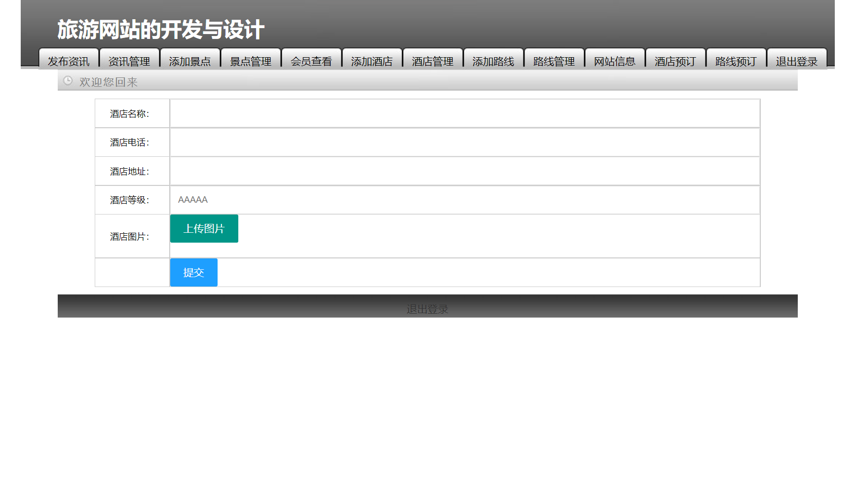856x504 pixels.
Task: Click the 酒店名称 label
Action: [129, 114]
